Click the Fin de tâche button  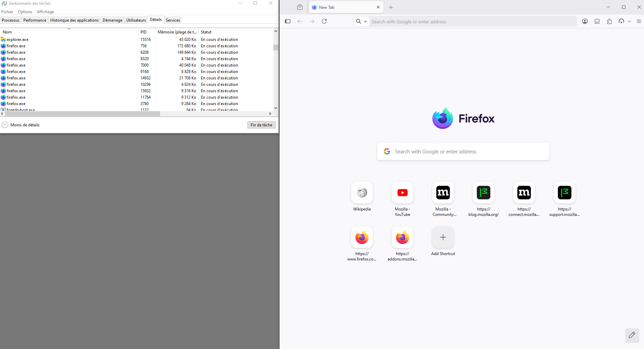261,125
